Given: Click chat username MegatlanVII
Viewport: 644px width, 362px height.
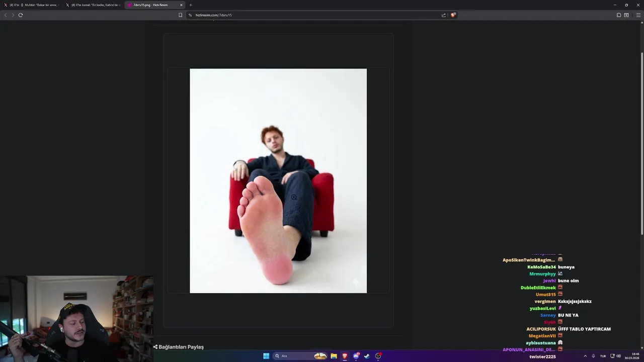Looking at the screenshot, I should point(542,336).
